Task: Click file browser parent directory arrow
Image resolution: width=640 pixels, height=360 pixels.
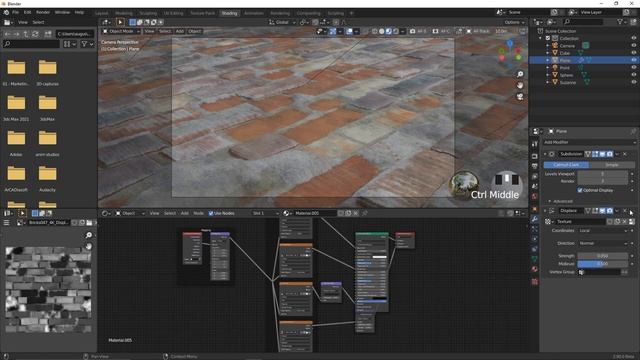Action: (26, 34)
